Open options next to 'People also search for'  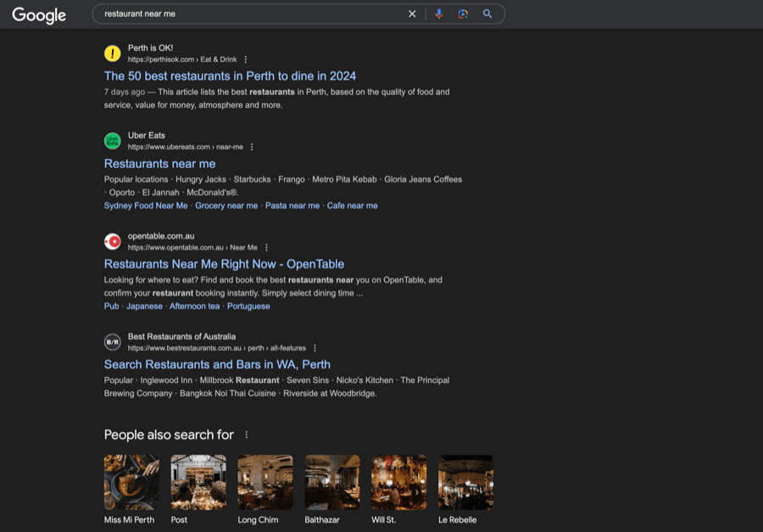247,435
